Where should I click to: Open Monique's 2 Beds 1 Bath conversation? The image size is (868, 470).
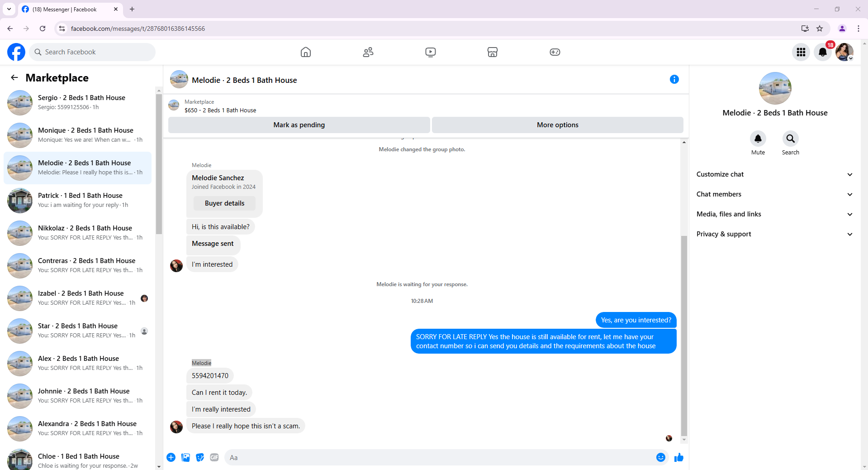[77, 135]
